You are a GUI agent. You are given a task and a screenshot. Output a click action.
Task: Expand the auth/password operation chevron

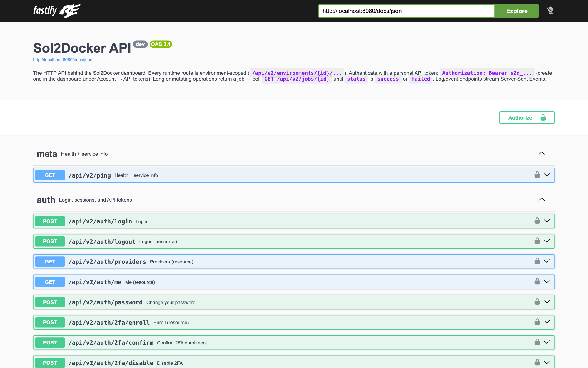pos(547,302)
